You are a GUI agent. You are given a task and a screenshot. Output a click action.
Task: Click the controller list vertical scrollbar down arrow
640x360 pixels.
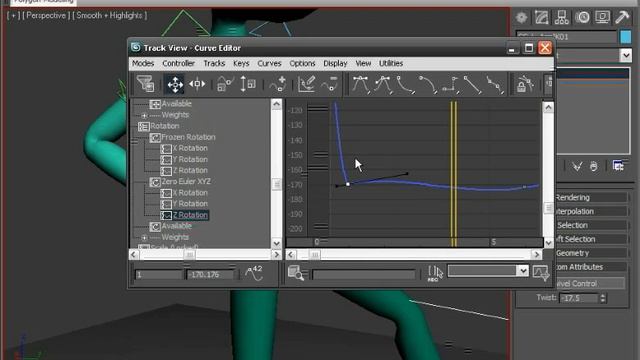pyautogui.click(x=276, y=243)
